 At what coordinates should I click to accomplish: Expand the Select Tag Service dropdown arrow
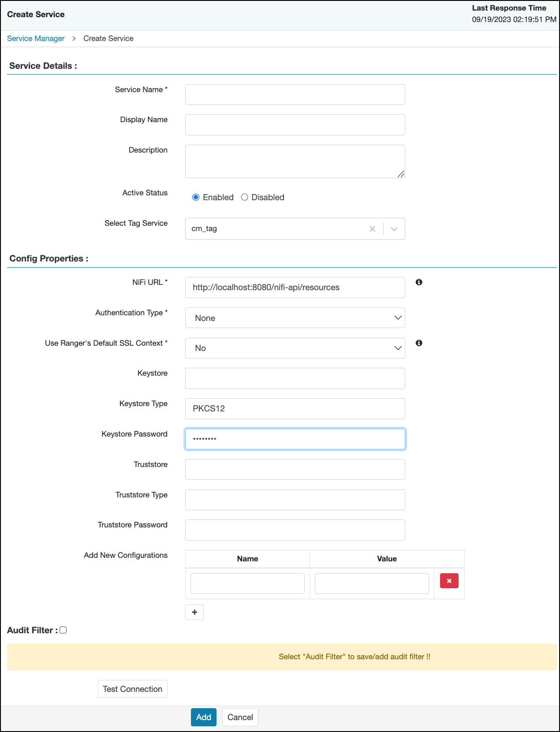coord(394,229)
